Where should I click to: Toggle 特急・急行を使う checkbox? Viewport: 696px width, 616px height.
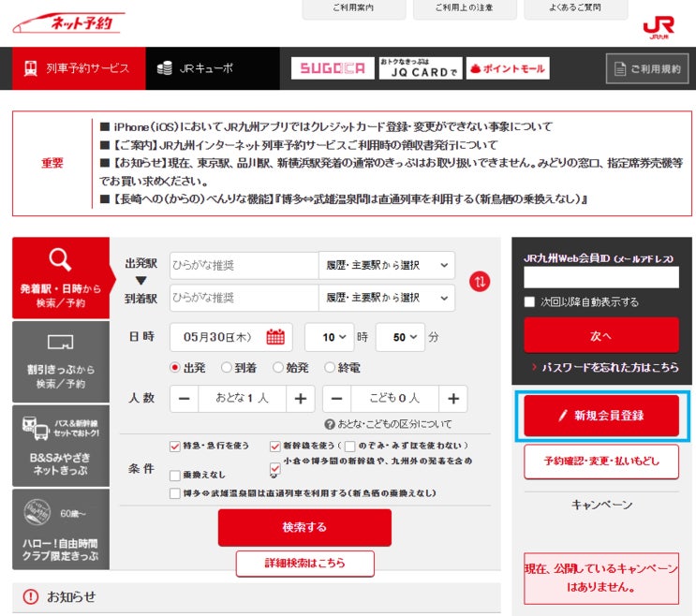click(175, 447)
